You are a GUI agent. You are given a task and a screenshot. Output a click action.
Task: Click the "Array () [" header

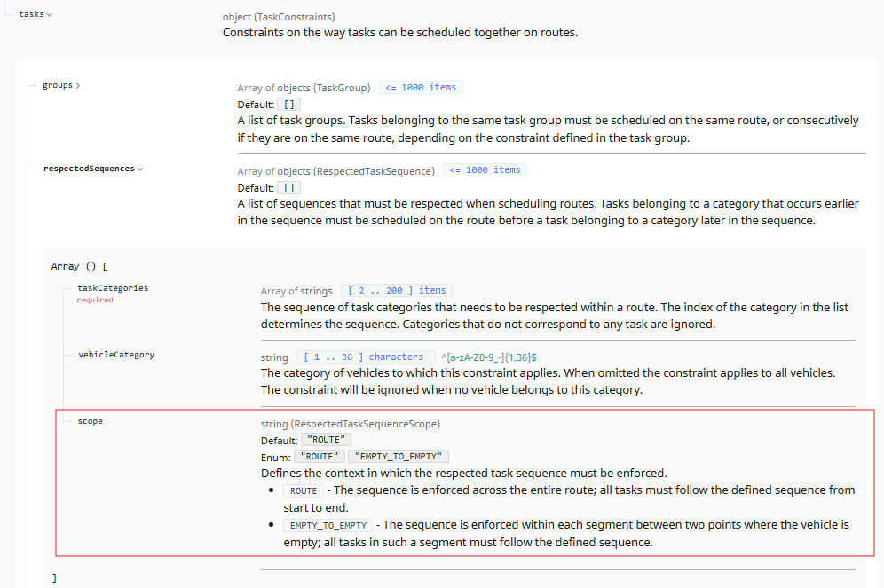[x=80, y=266]
